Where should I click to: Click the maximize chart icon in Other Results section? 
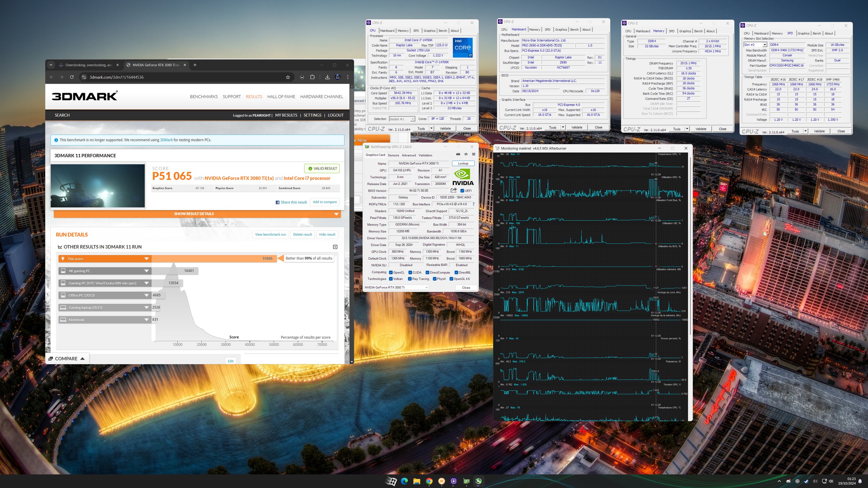coord(335,247)
